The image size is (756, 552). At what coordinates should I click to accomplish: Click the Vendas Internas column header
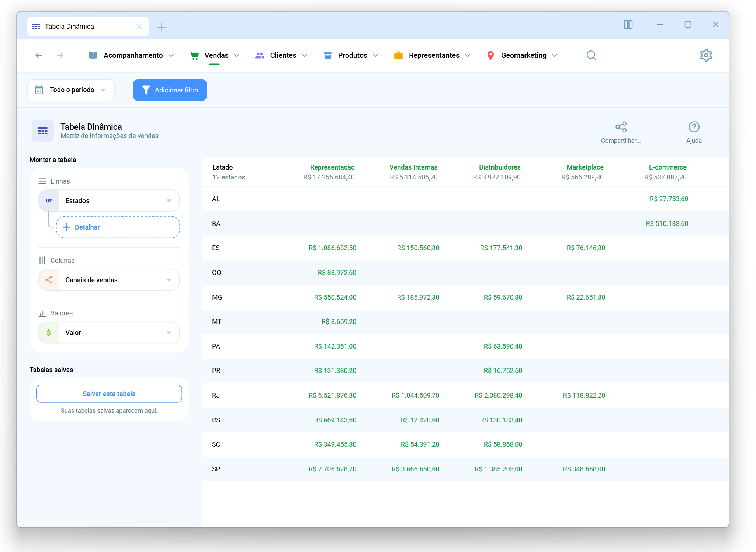click(x=413, y=167)
